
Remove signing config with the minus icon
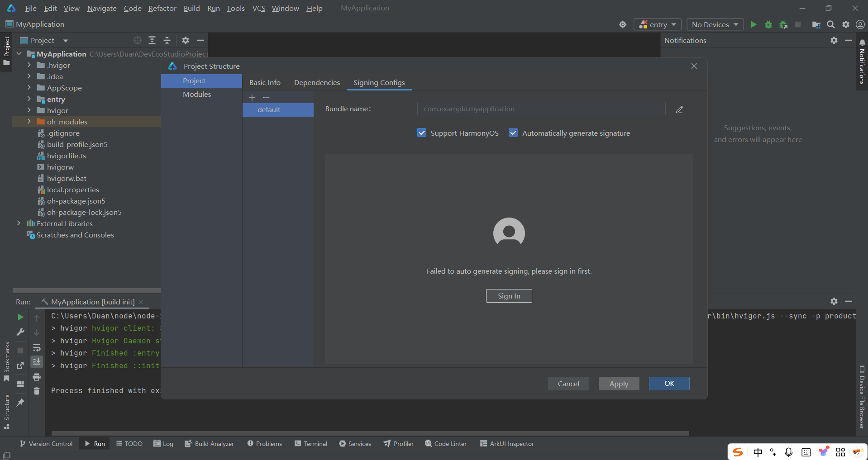click(x=266, y=98)
